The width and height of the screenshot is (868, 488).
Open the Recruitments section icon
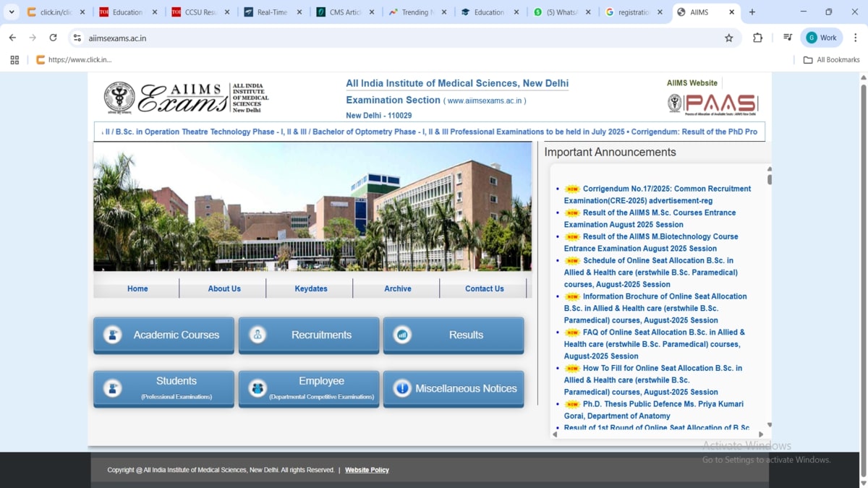tap(258, 335)
